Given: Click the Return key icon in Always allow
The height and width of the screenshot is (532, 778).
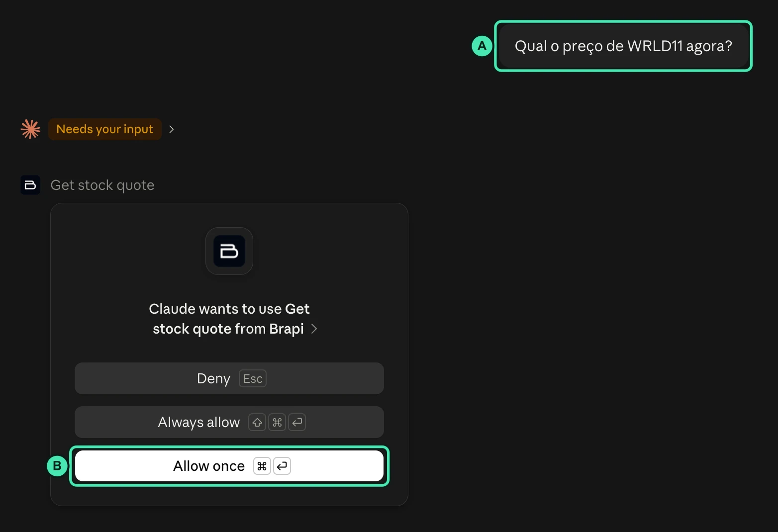Looking at the screenshot, I should click(297, 422).
